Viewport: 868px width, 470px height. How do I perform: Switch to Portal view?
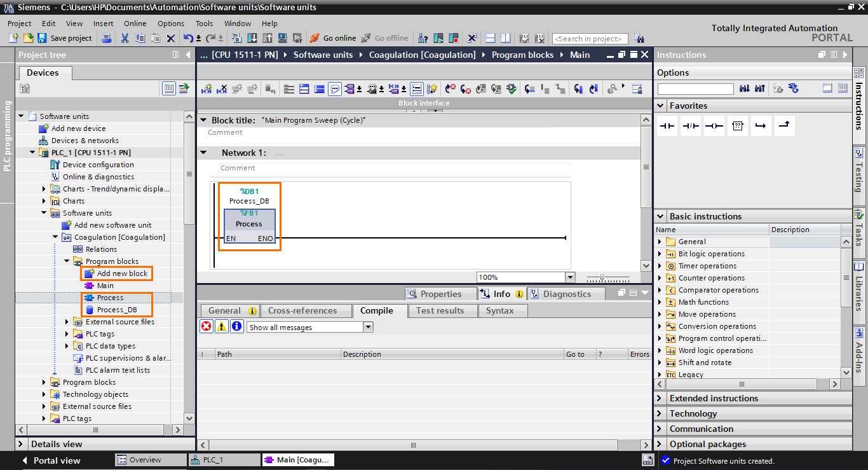pos(56,460)
